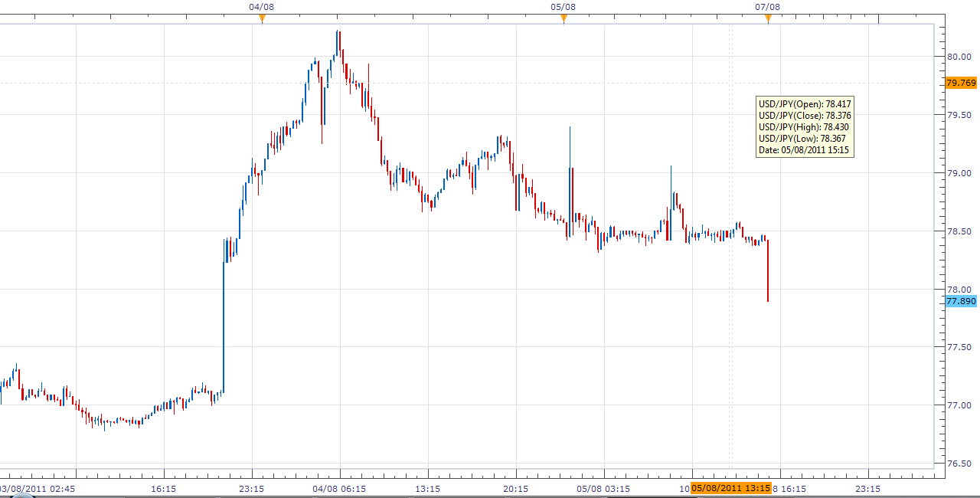Click the orange 05/08/2011 13:15 crosshair time label
The height and width of the screenshot is (498, 980).
[730, 488]
